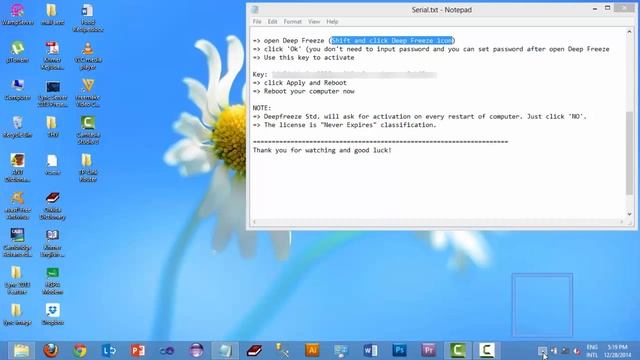640x360 pixels.
Task: Click the volume icon in system tray
Action: coord(577,351)
